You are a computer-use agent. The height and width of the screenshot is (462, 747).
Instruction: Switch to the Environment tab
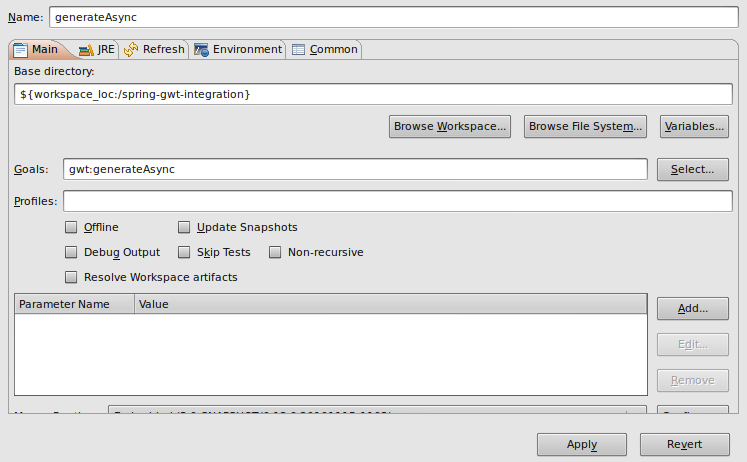pyautogui.click(x=238, y=50)
